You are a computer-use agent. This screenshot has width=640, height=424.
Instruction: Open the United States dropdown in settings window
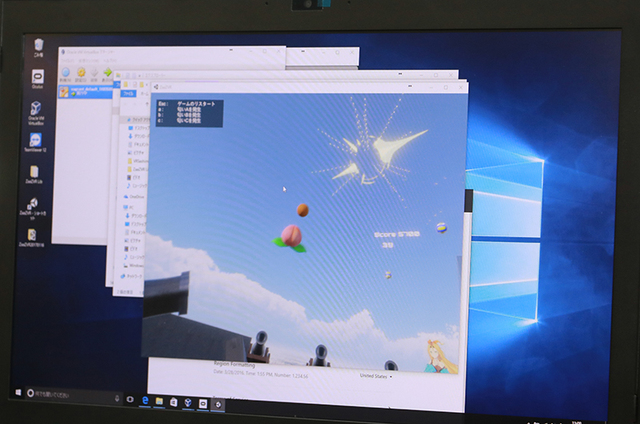(376, 376)
